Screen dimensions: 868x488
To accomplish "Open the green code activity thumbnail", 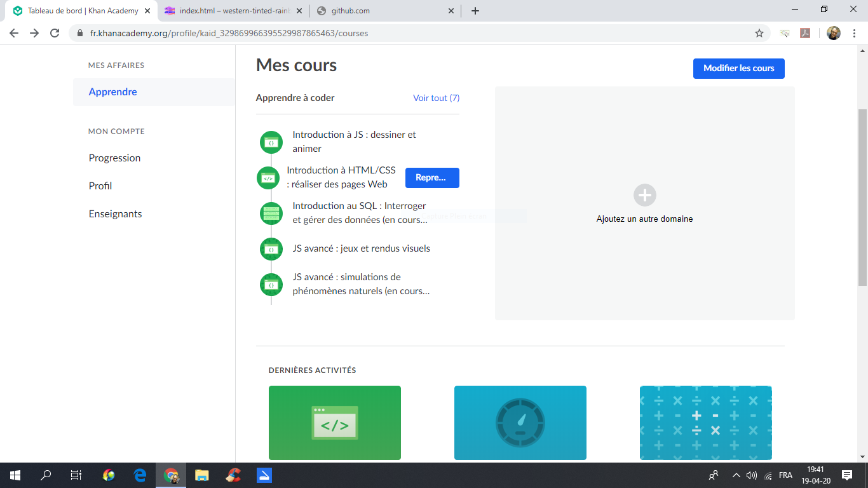I will coord(335,423).
